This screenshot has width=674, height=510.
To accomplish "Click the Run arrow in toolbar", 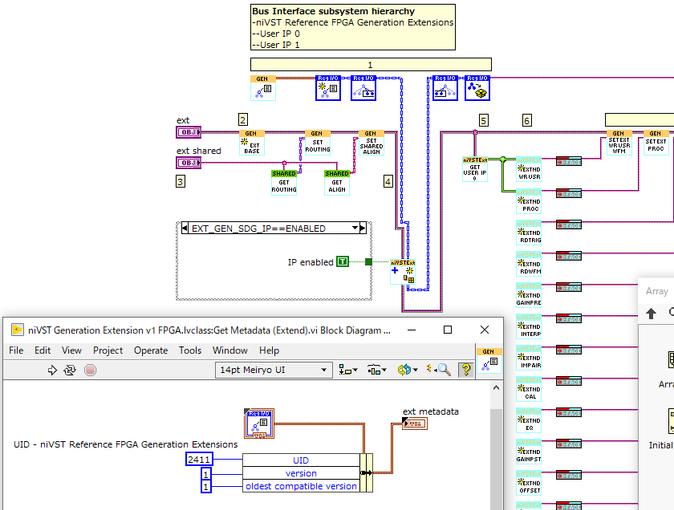I will (x=52, y=370).
